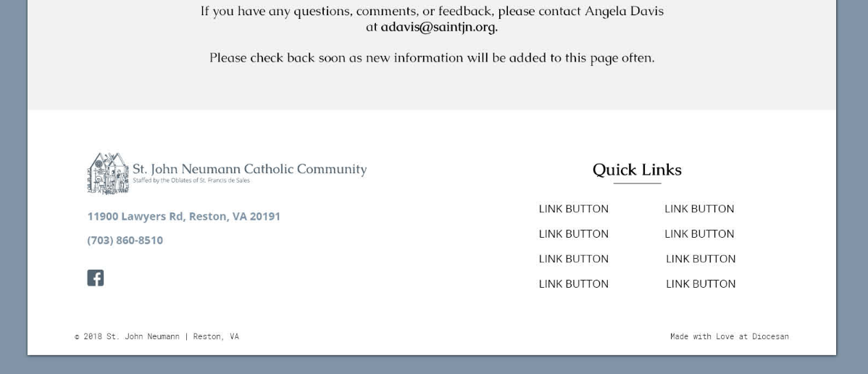Click the third LINK BUTTON in right column
Viewport: 868px width, 374px height.
pos(701,259)
